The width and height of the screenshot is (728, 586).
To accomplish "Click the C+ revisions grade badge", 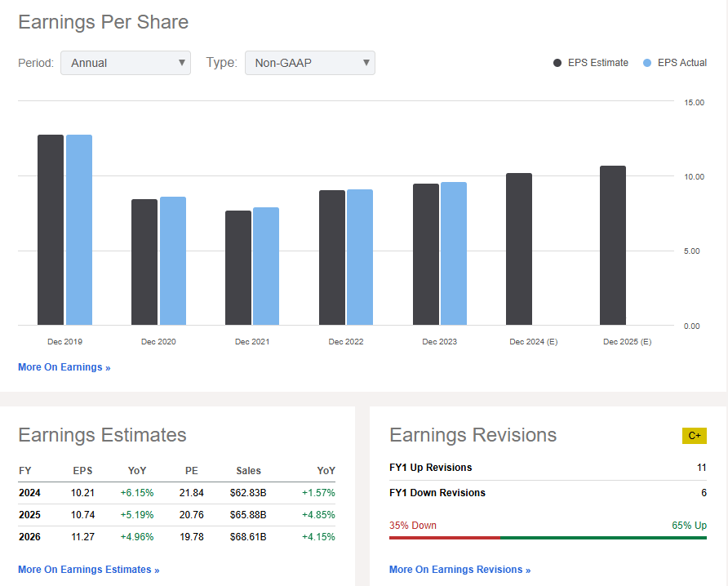I will click(694, 436).
